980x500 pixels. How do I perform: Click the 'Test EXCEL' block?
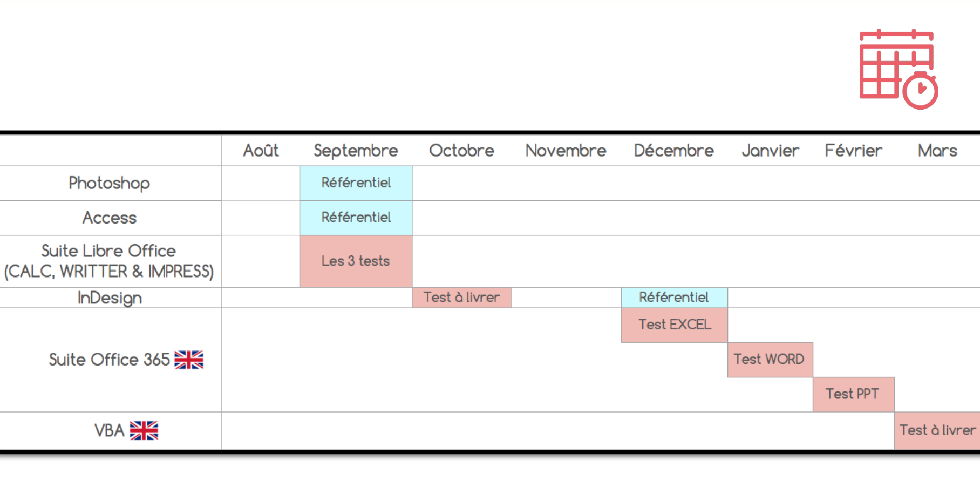pos(674,325)
